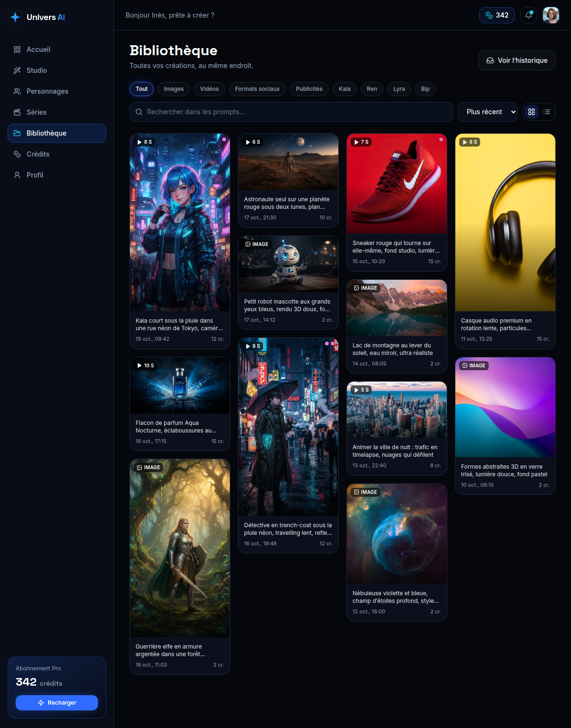Click the Accueil grid icon in sidebar

17,49
